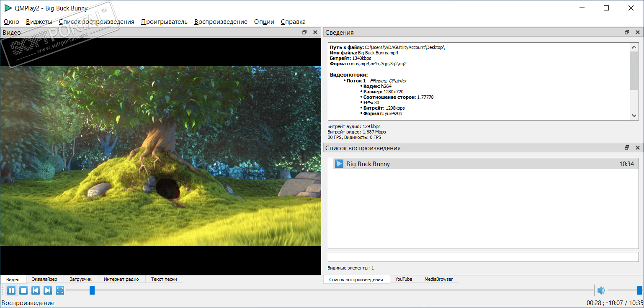
Task: Click the QMPlay2 app logo in title bar
Action: [x=8, y=8]
